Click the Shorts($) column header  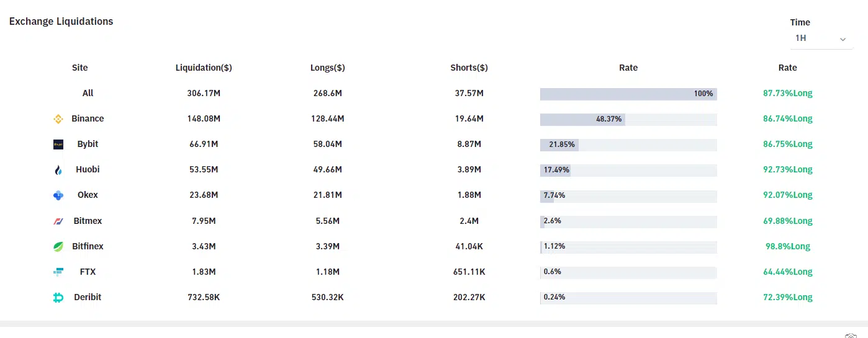coord(469,68)
